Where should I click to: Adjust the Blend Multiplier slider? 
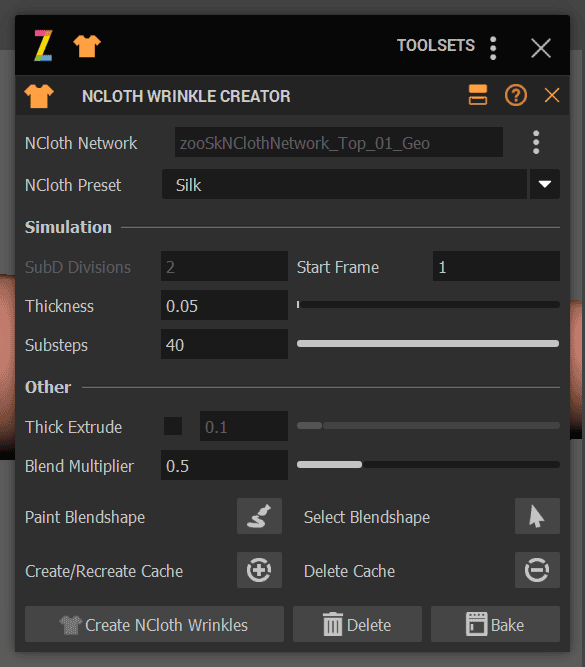(428, 465)
